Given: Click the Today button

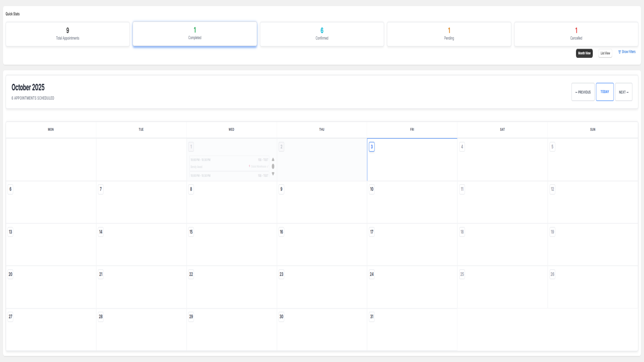Looking at the screenshot, I should coord(605,92).
